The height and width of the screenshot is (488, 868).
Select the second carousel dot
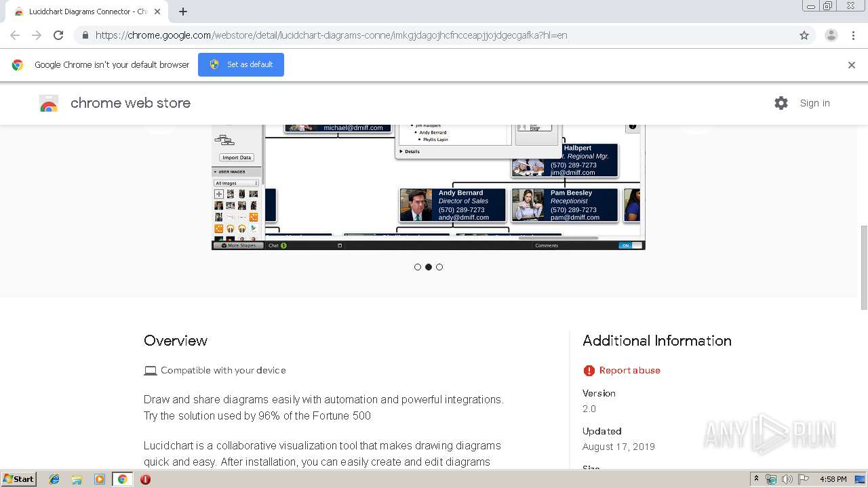429,267
